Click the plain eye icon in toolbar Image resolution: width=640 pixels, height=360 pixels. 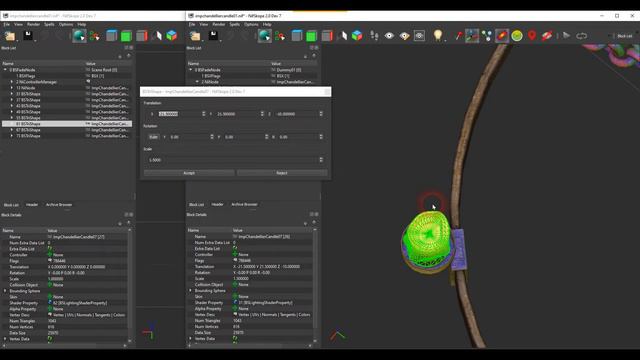(x=389, y=36)
